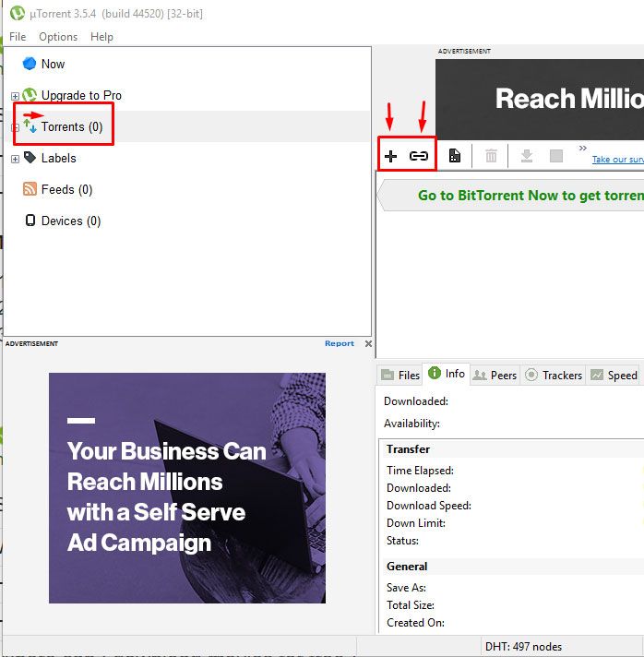
Task: Open the Now item in sidebar
Action: [53, 64]
